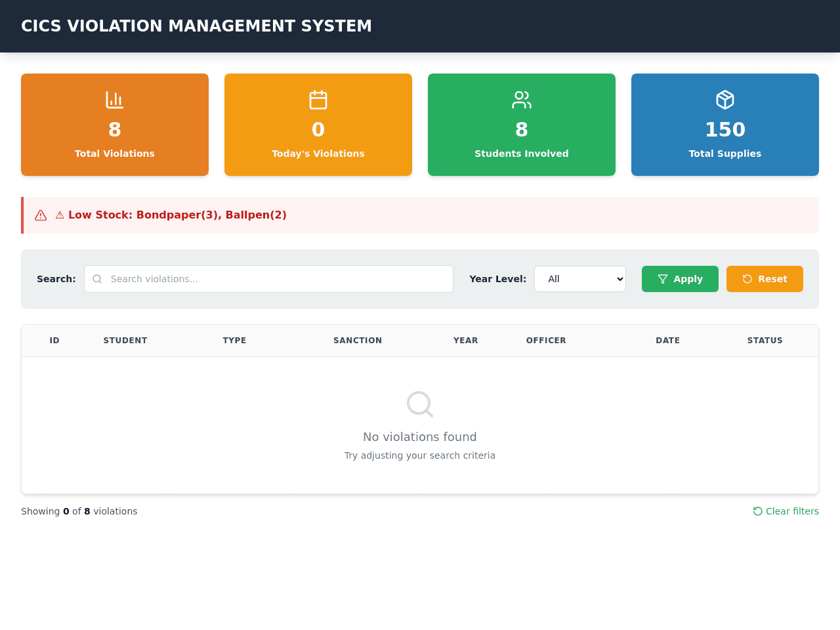
Task: Click the users icon on Students Involved card
Action: pos(522,100)
